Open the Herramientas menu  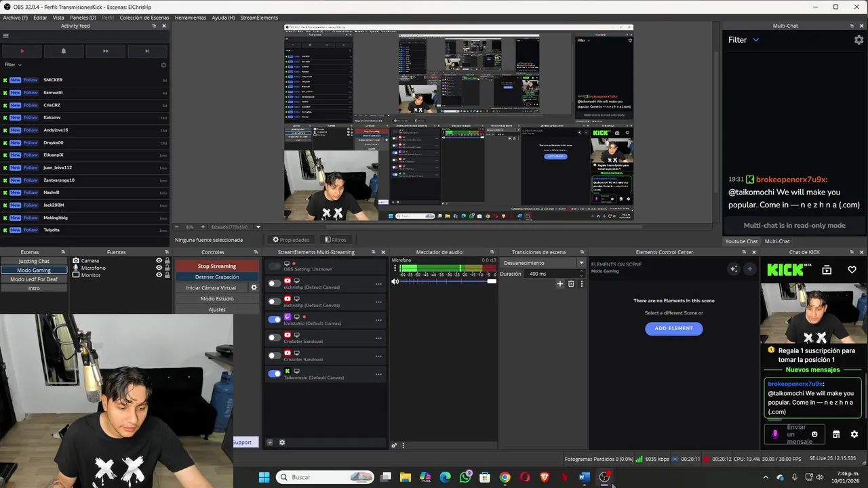[191, 18]
